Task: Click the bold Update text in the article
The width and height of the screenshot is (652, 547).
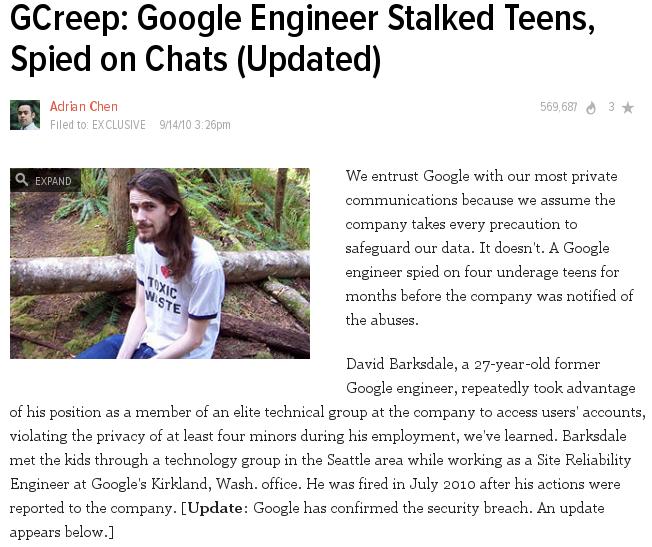Action: tap(215, 508)
